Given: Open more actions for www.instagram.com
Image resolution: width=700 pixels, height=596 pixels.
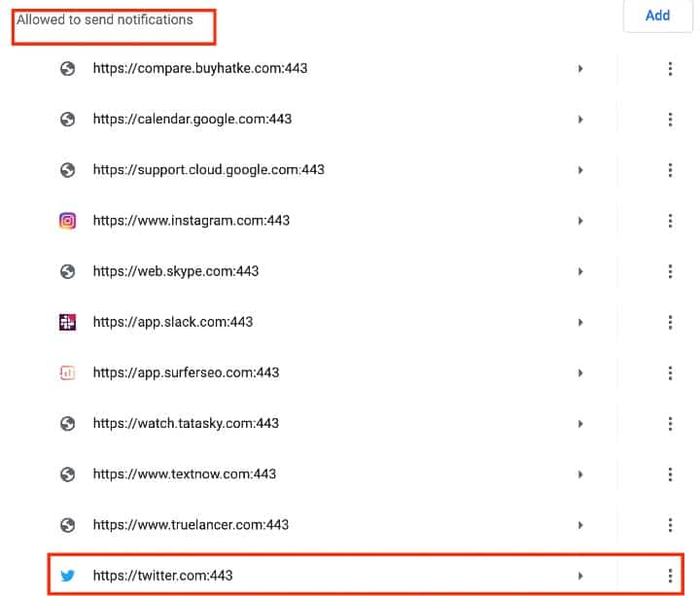Looking at the screenshot, I should click(x=670, y=221).
